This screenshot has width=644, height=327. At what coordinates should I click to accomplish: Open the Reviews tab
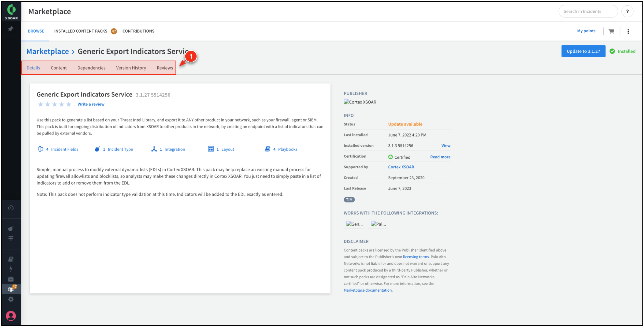[165, 68]
